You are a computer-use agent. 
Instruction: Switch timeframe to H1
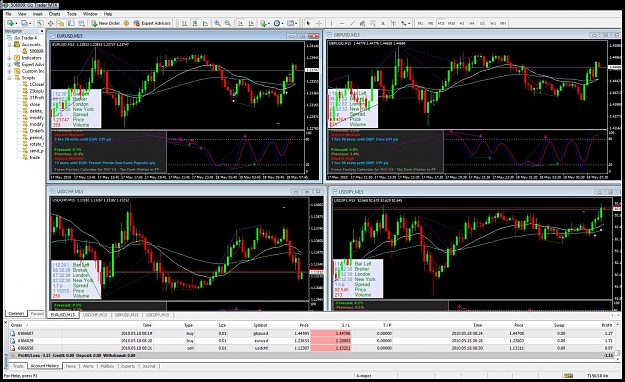(x=462, y=24)
